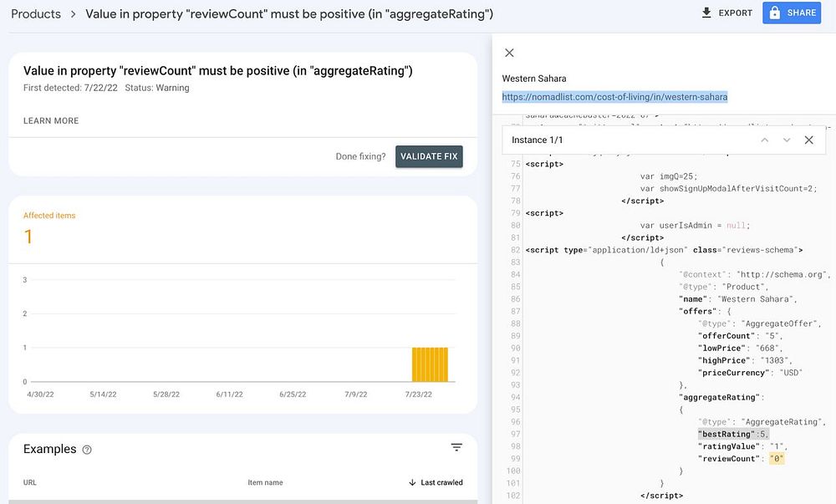The image size is (836, 504).
Task: Click the Instance 1/1 label
Action: [x=537, y=140]
